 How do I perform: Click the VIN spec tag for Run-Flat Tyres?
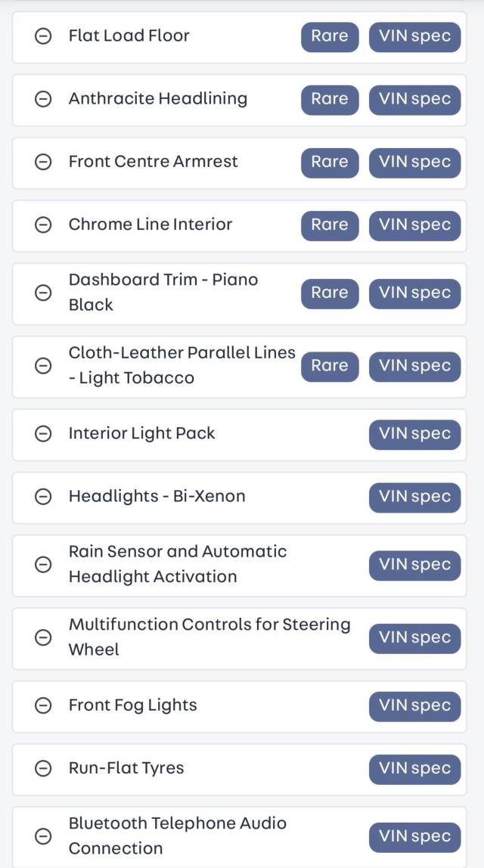(414, 769)
